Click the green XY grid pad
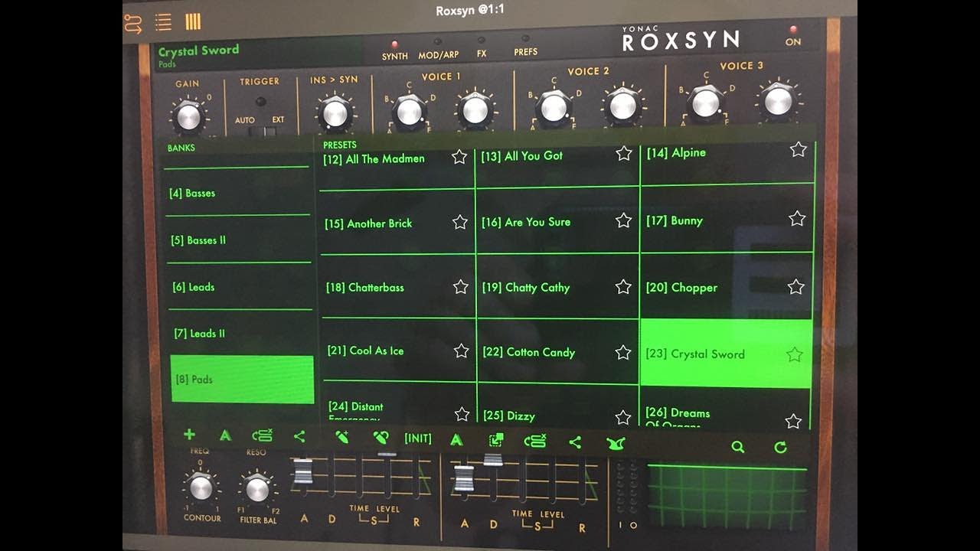This screenshot has width=980, height=551. [x=727, y=497]
